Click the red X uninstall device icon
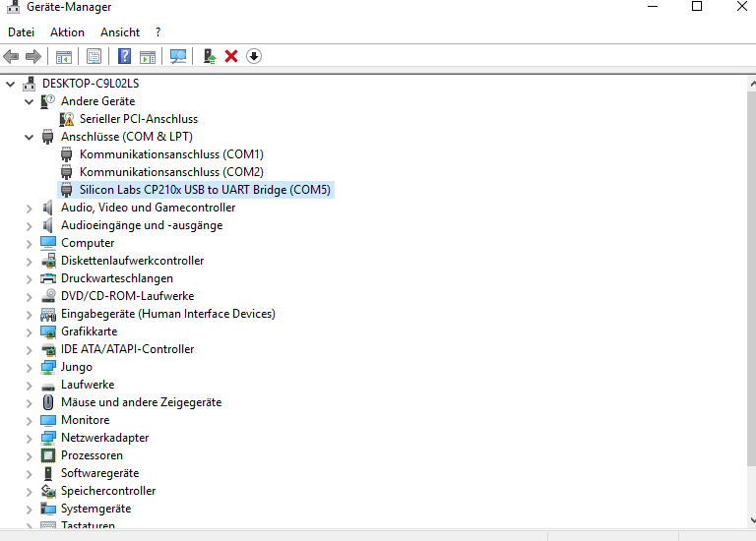The width and height of the screenshot is (756, 541). pos(231,56)
